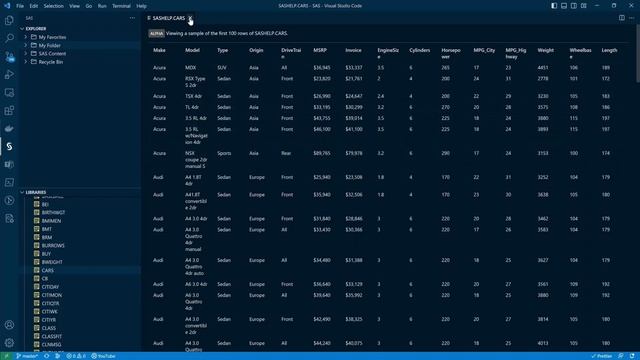Open the Go menu
640x360 pixels.
tap(89, 6)
